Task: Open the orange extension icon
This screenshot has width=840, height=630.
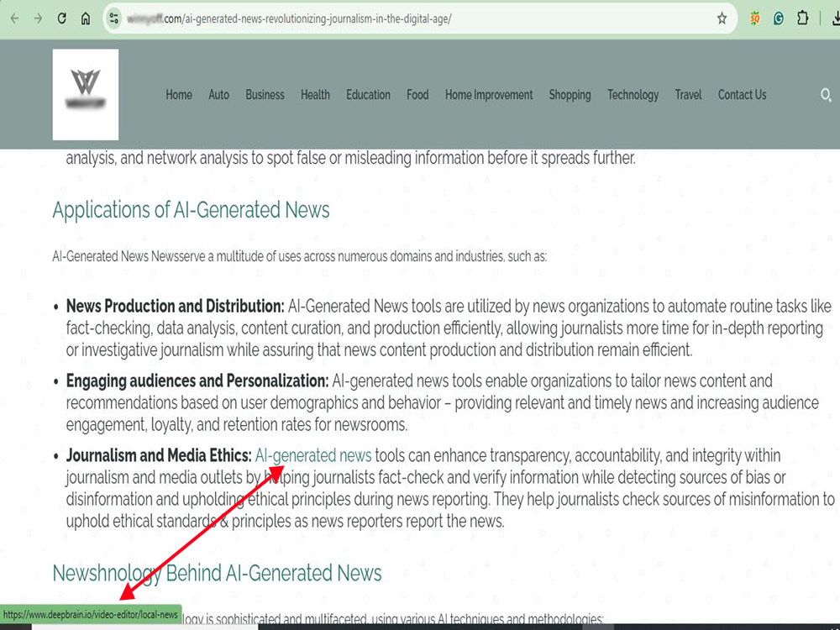Action: pos(755,18)
